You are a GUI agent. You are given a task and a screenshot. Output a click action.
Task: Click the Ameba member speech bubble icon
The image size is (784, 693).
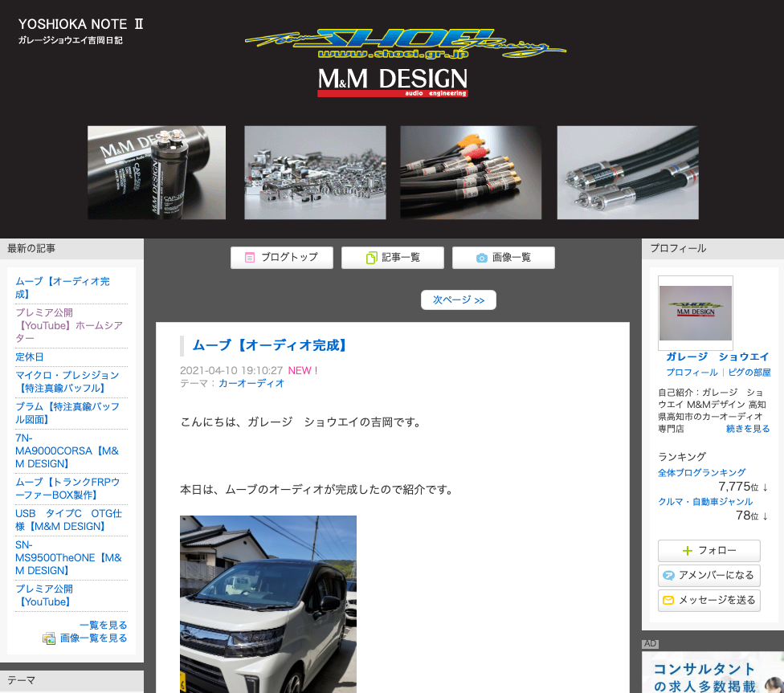tap(668, 576)
